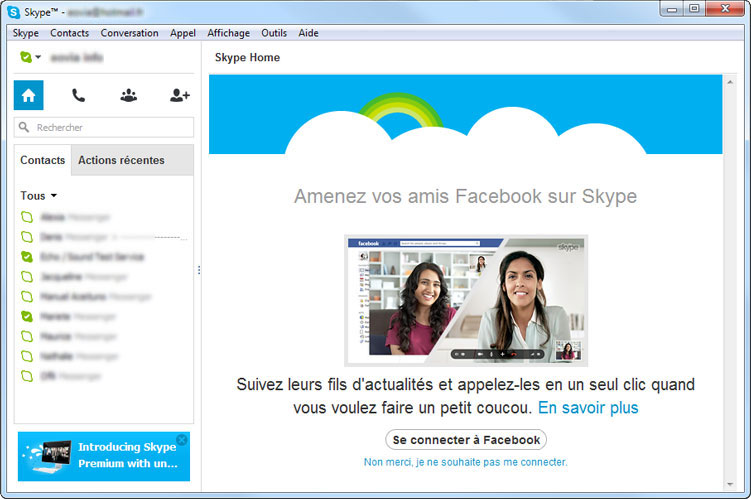Viewport: 751px width, 499px height.
Task: Open the Skype menu
Action: click(25, 33)
